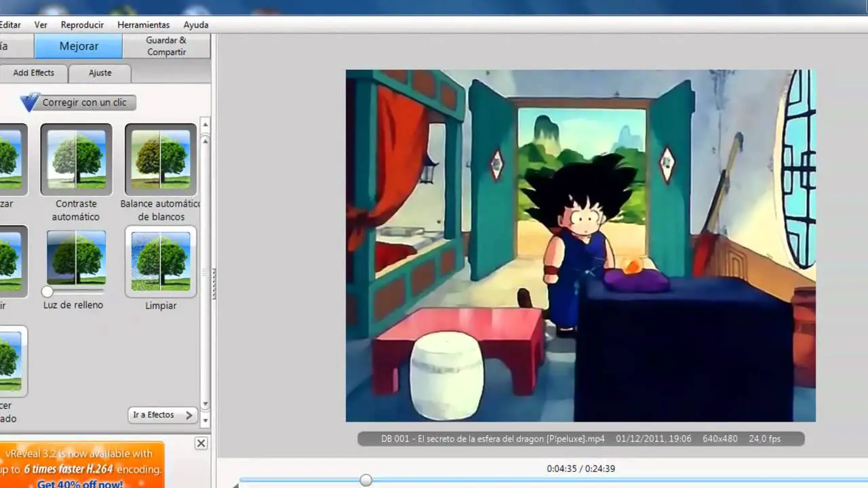Click the Corregir con un clic button
The height and width of the screenshot is (488, 868).
tap(84, 102)
